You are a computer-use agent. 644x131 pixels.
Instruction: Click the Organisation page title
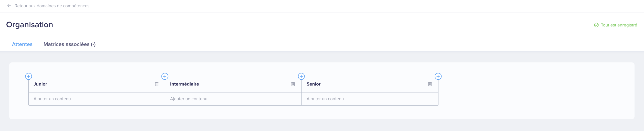tap(30, 25)
